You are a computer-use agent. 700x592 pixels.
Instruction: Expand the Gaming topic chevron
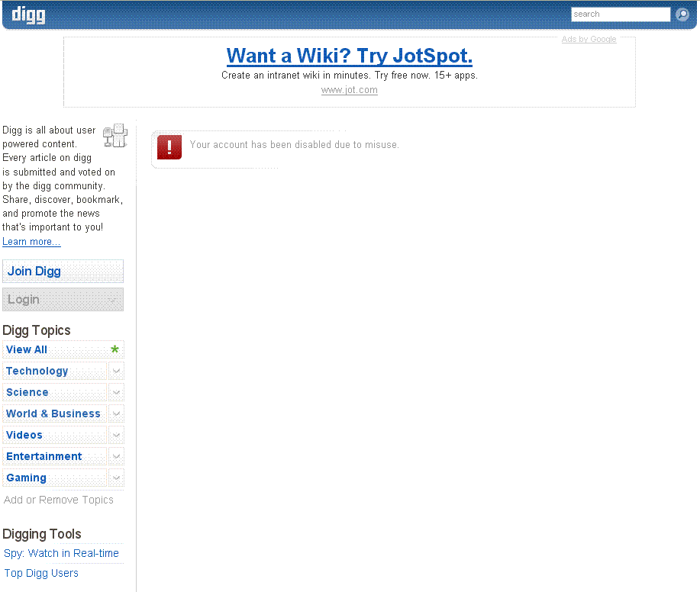(116, 478)
